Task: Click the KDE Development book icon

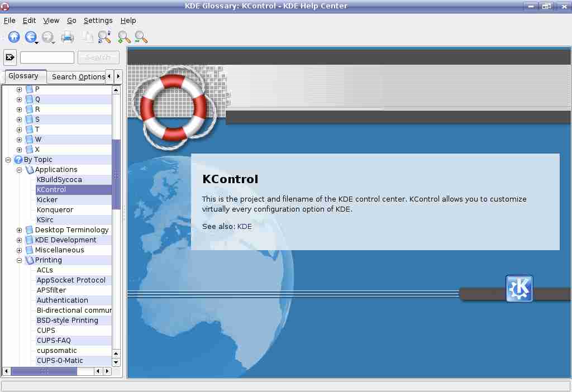Action: pos(30,240)
